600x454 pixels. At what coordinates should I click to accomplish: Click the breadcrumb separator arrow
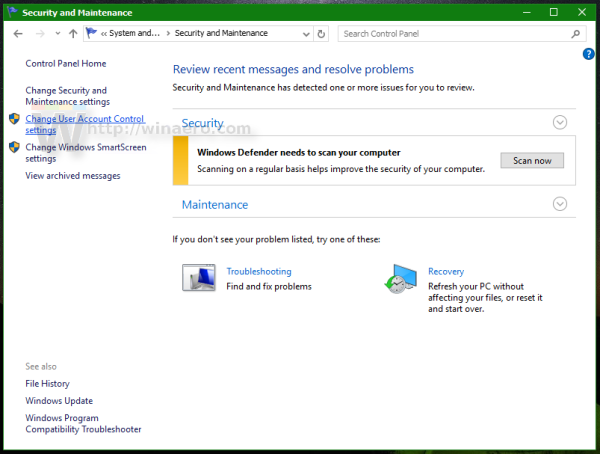(168, 34)
